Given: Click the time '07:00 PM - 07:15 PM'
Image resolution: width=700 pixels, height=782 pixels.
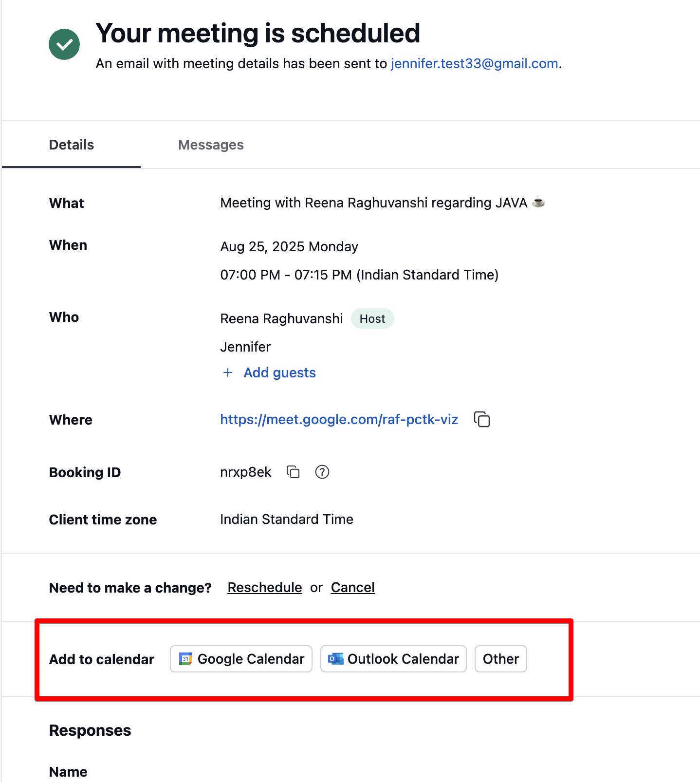Looking at the screenshot, I should [286, 275].
